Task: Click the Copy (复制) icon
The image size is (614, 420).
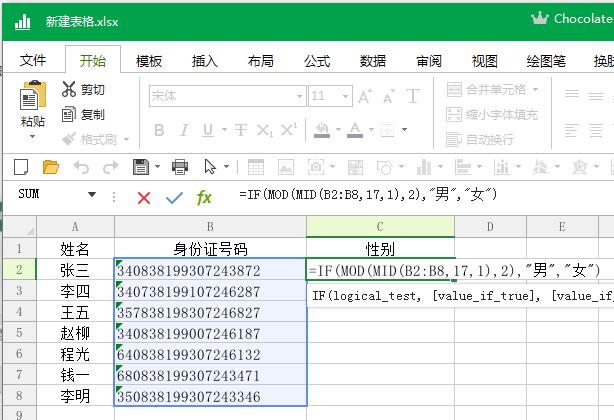Action: tap(69, 114)
